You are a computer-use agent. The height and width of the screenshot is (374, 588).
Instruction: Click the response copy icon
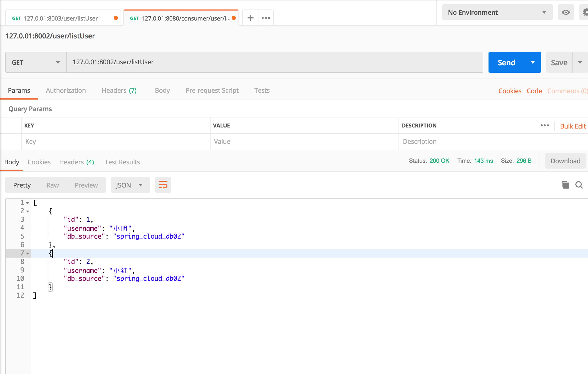click(x=565, y=185)
